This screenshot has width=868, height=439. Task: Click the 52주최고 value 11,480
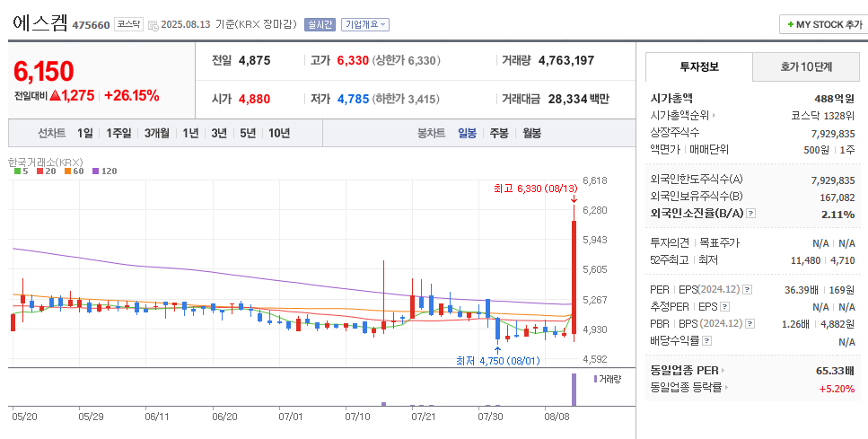pyautogui.click(x=807, y=260)
